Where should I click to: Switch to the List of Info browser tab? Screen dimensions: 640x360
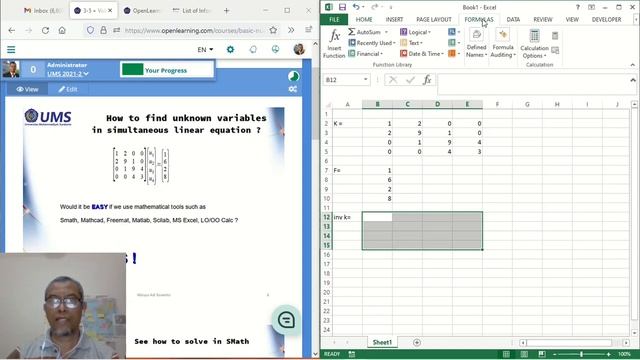pos(192,11)
